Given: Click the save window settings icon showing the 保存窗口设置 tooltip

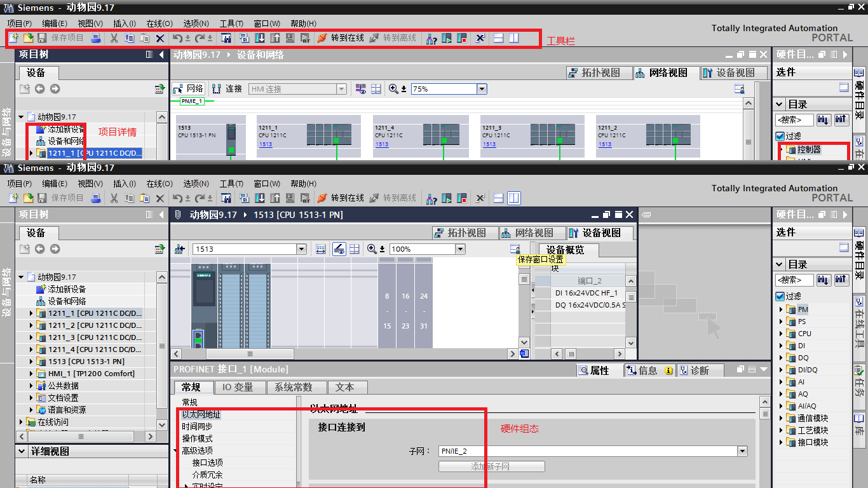Looking at the screenshot, I should pyautogui.click(x=515, y=249).
